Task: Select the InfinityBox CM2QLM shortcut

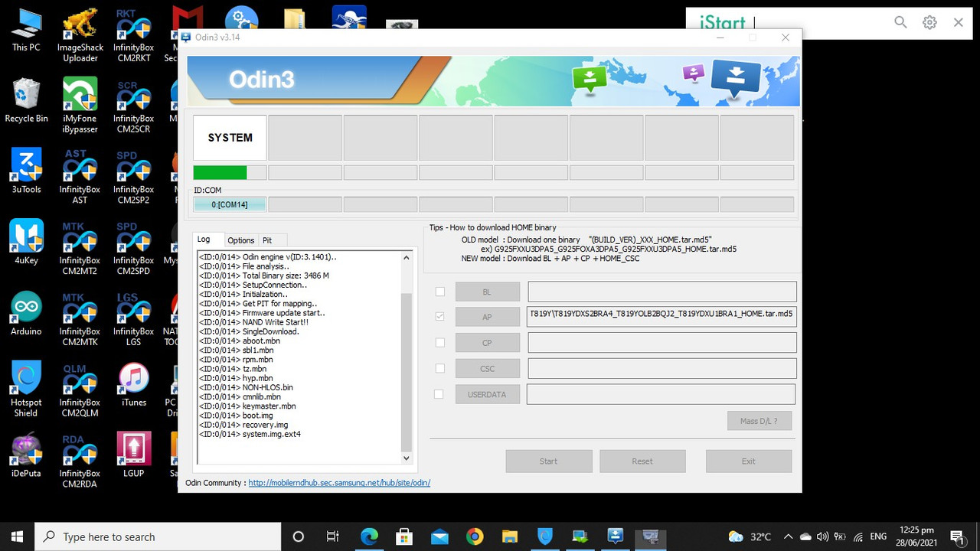Action: coord(80,390)
